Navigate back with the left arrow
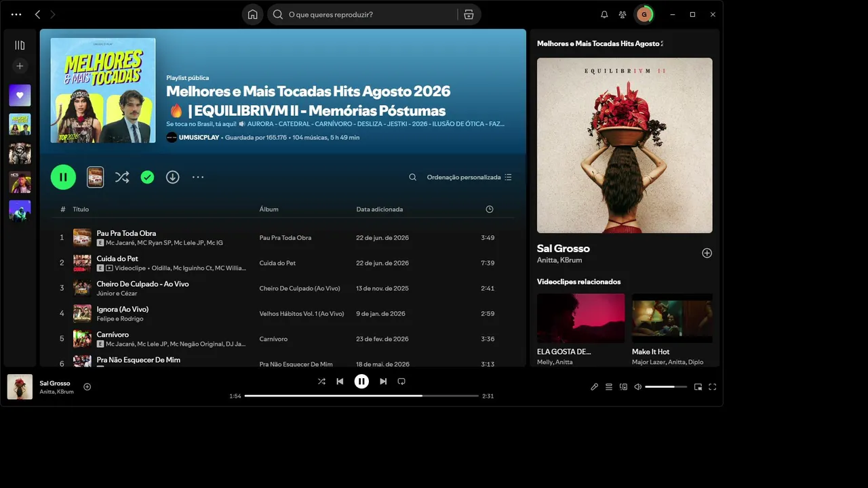The image size is (868, 488). [x=37, y=14]
